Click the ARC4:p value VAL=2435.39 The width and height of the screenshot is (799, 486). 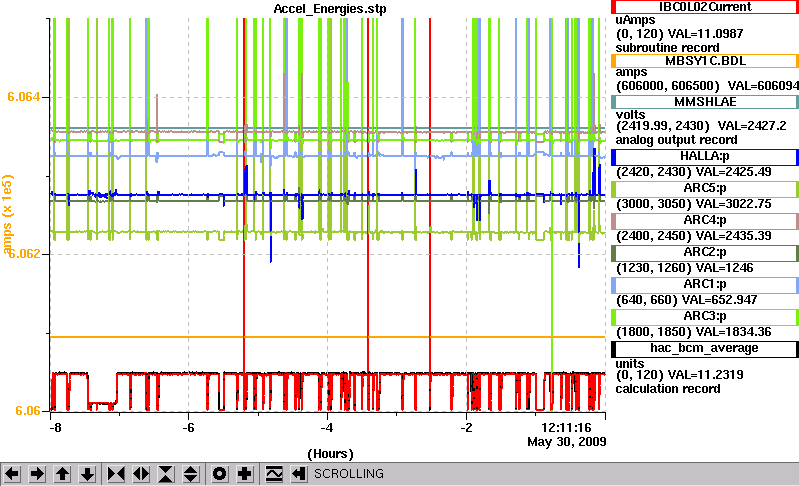tap(734, 236)
